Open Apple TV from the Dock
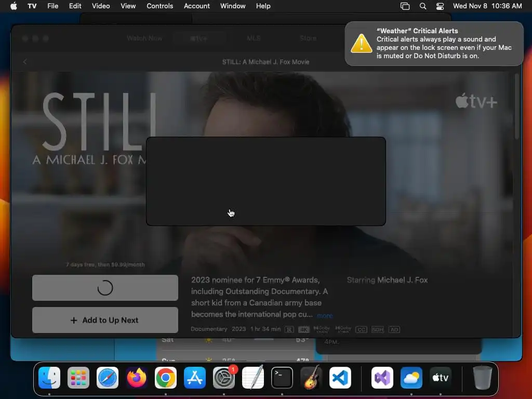 click(x=441, y=378)
